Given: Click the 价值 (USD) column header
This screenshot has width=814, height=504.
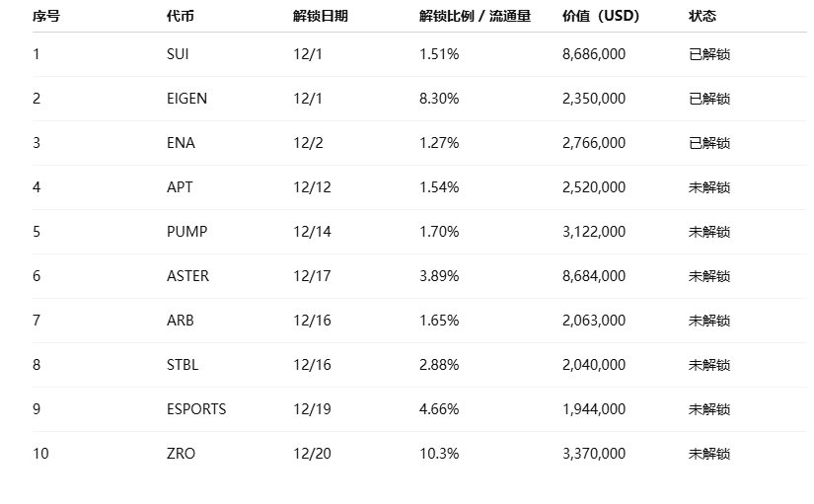Looking at the screenshot, I should [600, 16].
